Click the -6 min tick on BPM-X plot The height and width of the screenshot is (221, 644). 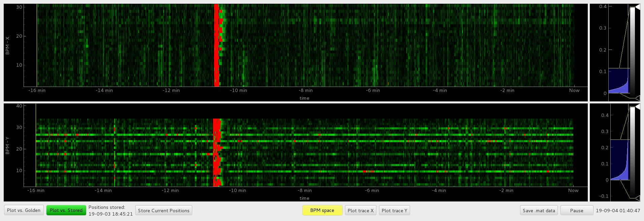[x=373, y=90]
